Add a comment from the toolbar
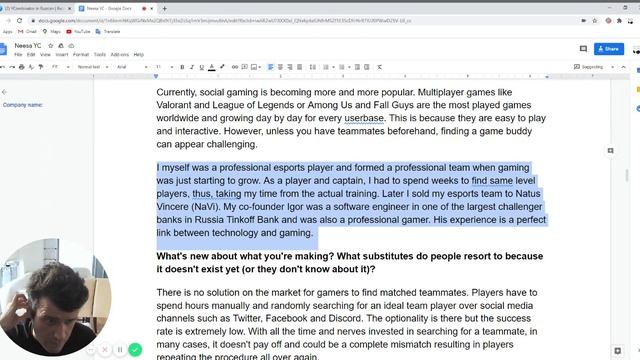The width and height of the screenshot is (640, 360). coord(244,67)
